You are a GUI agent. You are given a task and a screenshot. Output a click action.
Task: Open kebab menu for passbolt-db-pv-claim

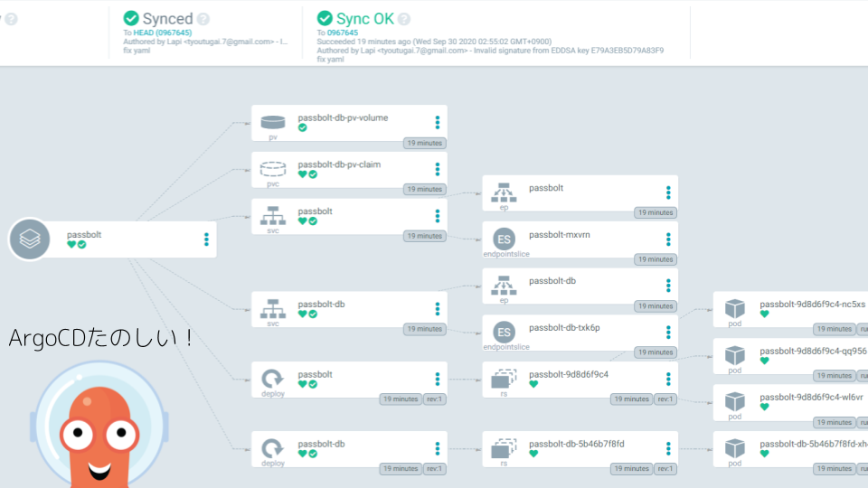tap(438, 169)
